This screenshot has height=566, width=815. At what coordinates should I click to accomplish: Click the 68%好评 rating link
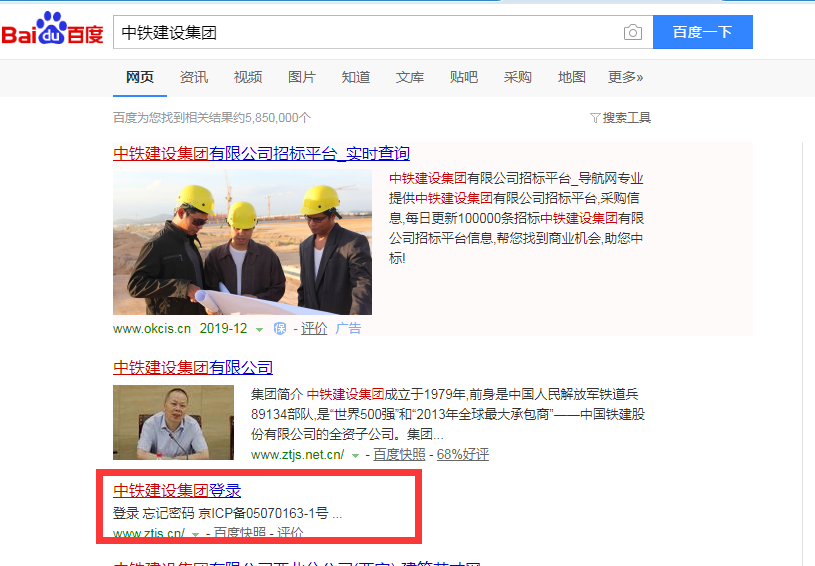[463, 455]
